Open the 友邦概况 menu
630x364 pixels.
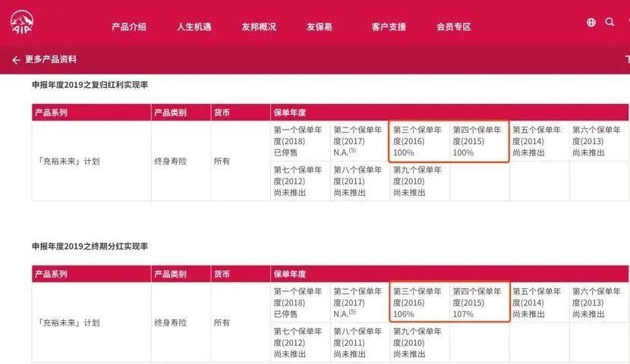click(x=259, y=27)
